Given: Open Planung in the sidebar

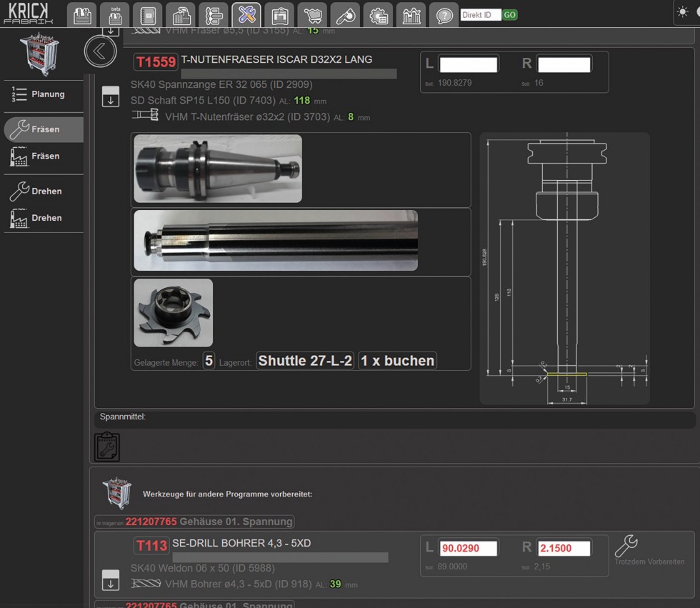Looking at the screenshot, I should click(40, 94).
